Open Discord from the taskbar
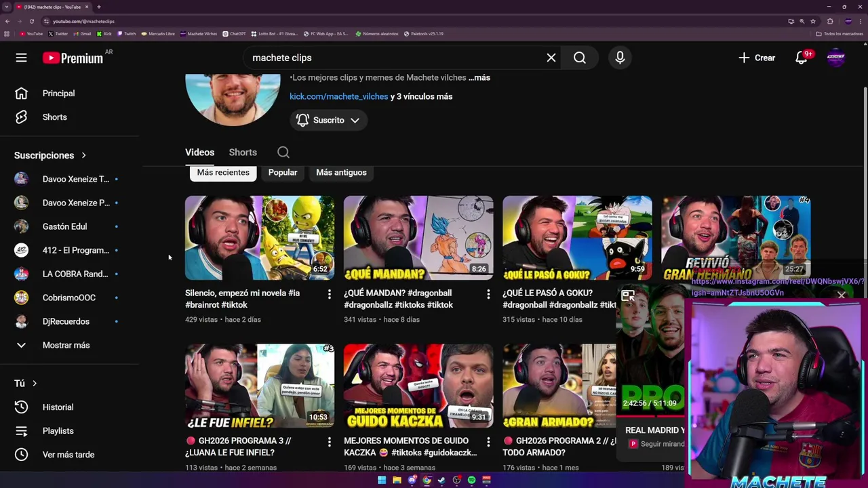The height and width of the screenshot is (488, 868). 412,480
